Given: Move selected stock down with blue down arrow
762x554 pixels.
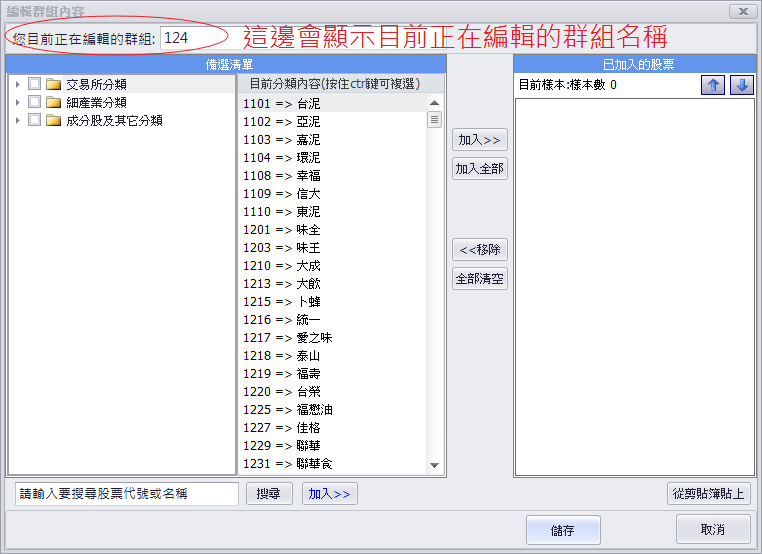Looking at the screenshot, I should click(742, 85).
